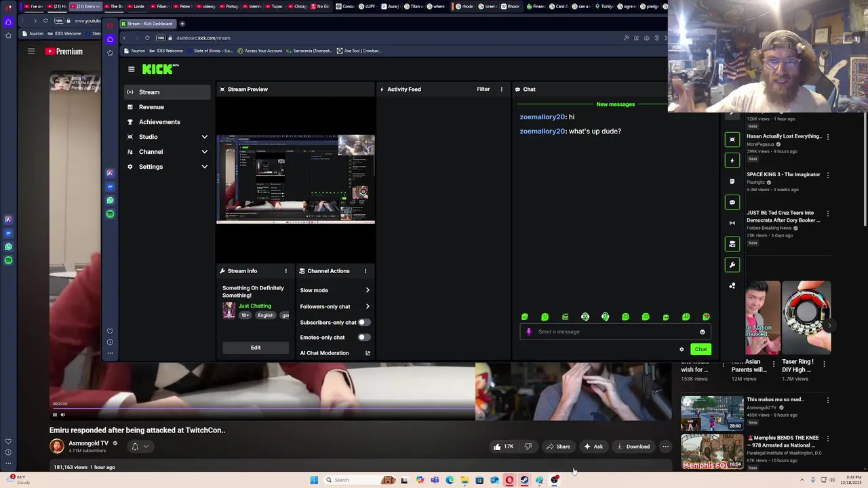
Task: Download the YouTube video
Action: pyautogui.click(x=633, y=447)
